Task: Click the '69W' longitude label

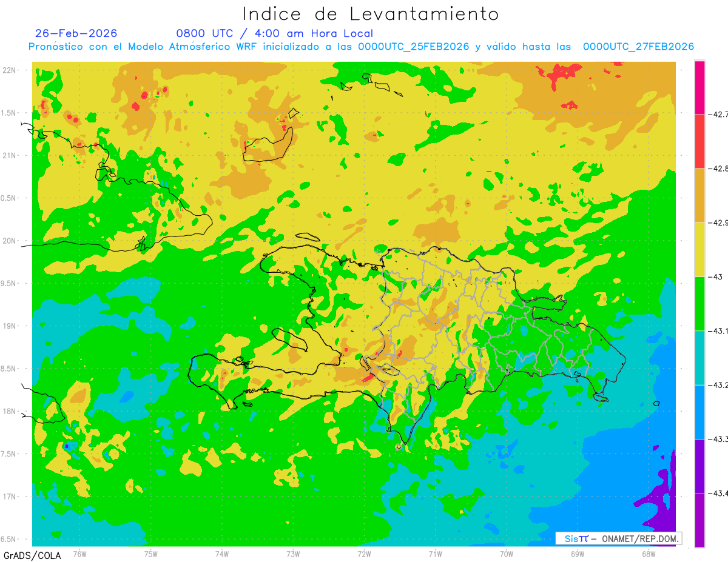Action: (578, 554)
